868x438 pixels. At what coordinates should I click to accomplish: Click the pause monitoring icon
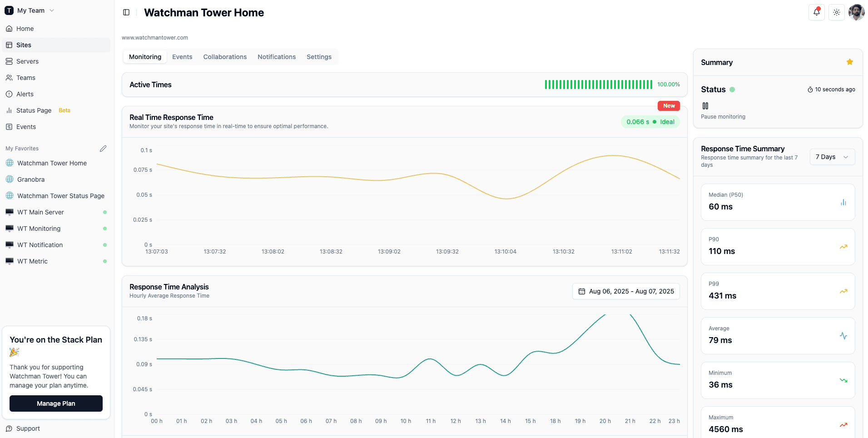coord(705,106)
